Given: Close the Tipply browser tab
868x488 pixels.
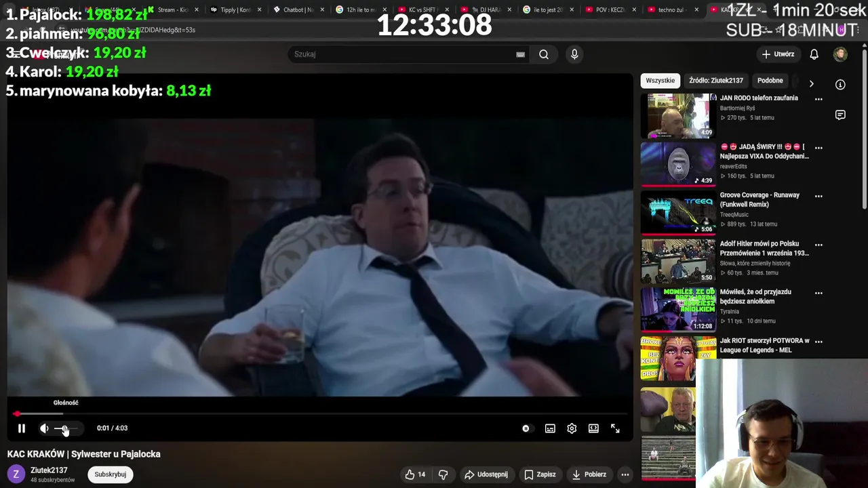Looking at the screenshot, I should pos(259,10).
